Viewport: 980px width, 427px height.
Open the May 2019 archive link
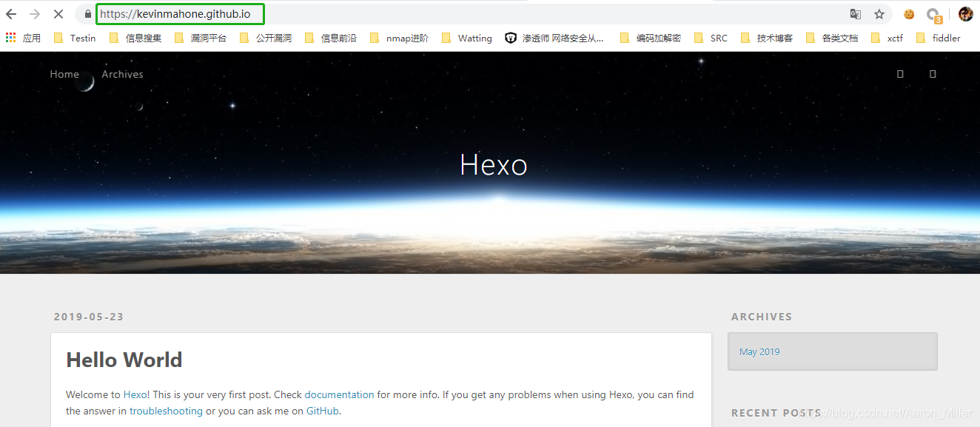pyautogui.click(x=759, y=352)
